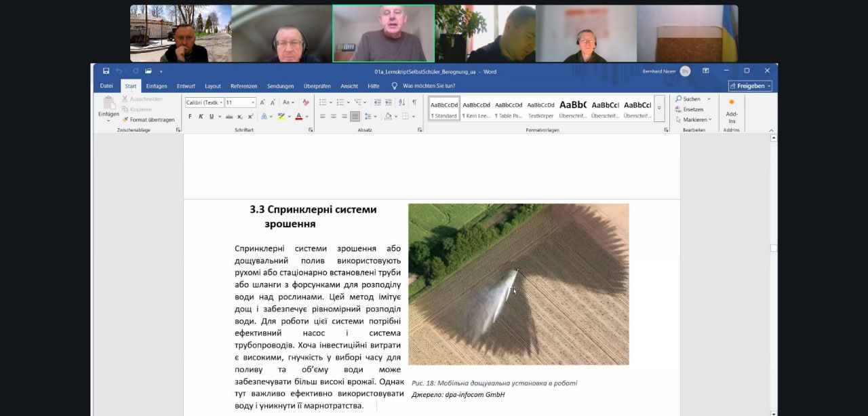
Task: Toggle italic formatting with K button
Action: pos(200,117)
